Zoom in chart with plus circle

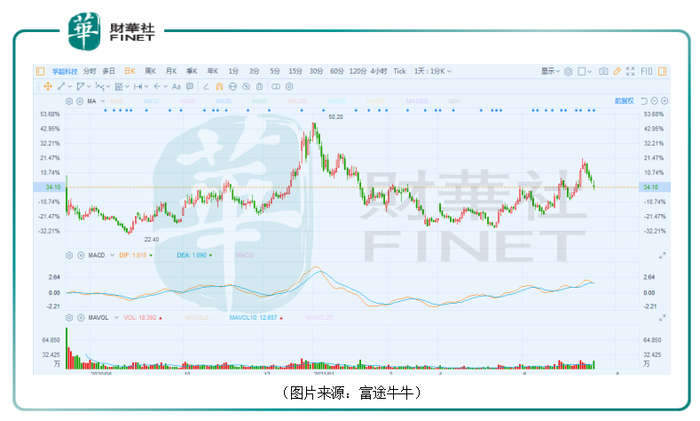pyautogui.click(x=664, y=101)
